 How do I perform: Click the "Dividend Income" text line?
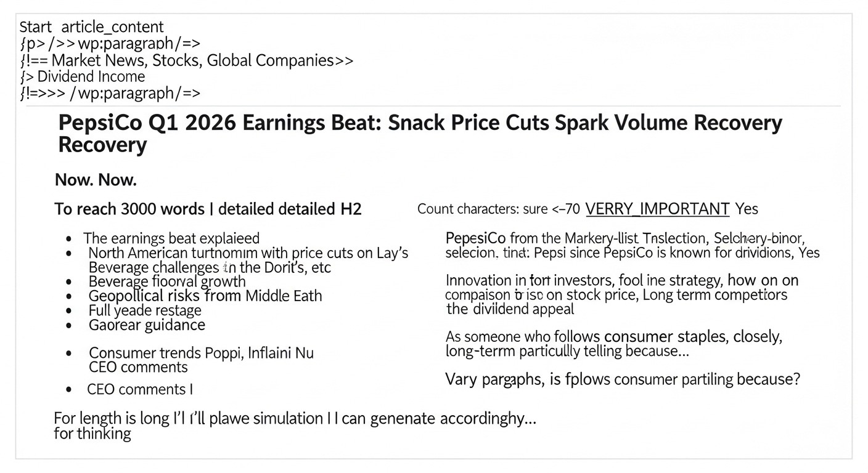point(91,77)
